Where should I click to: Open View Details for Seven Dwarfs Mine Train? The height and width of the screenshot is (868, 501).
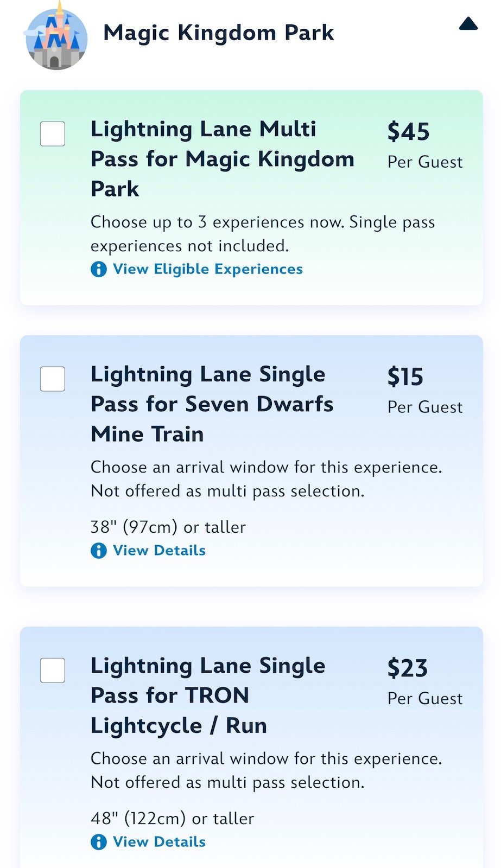(159, 551)
